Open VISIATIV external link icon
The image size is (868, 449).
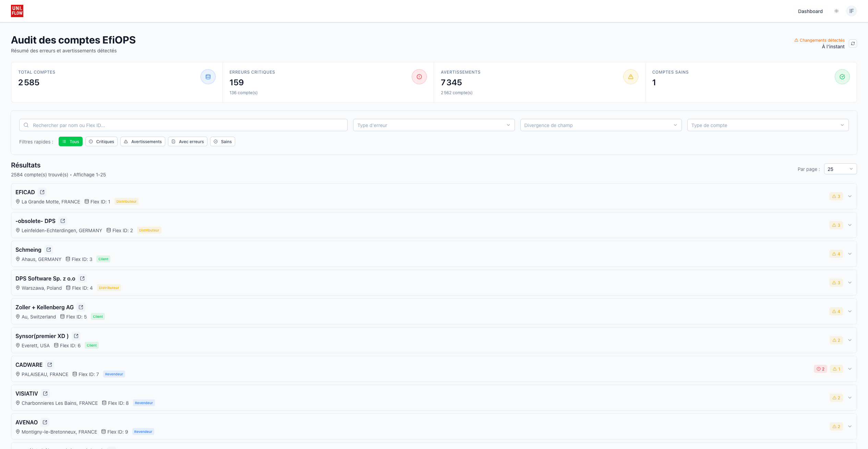click(x=45, y=394)
